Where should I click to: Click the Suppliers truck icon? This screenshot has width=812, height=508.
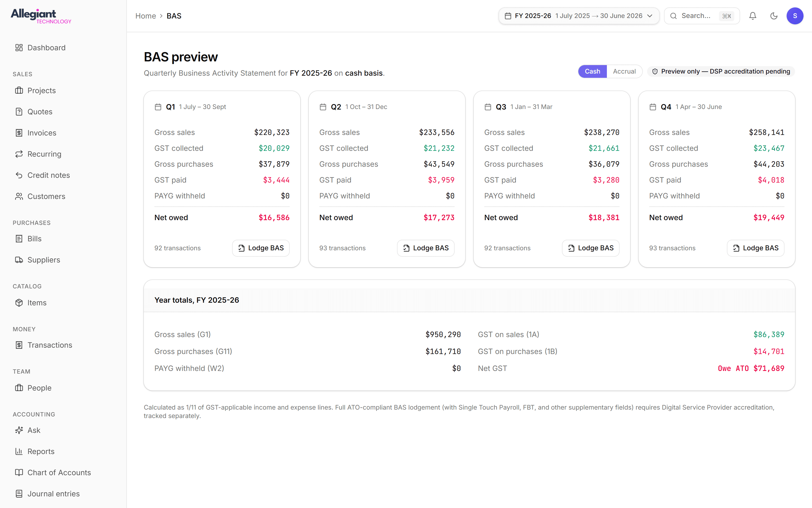19,260
